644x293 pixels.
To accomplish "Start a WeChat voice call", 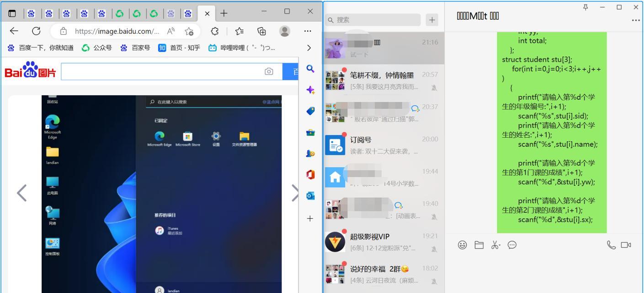I will (x=611, y=245).
